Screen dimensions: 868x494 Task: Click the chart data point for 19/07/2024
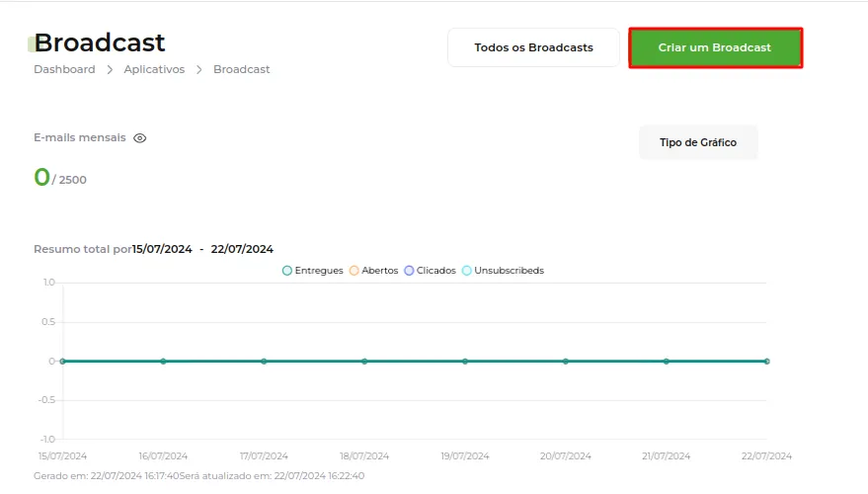pos(465,361)
